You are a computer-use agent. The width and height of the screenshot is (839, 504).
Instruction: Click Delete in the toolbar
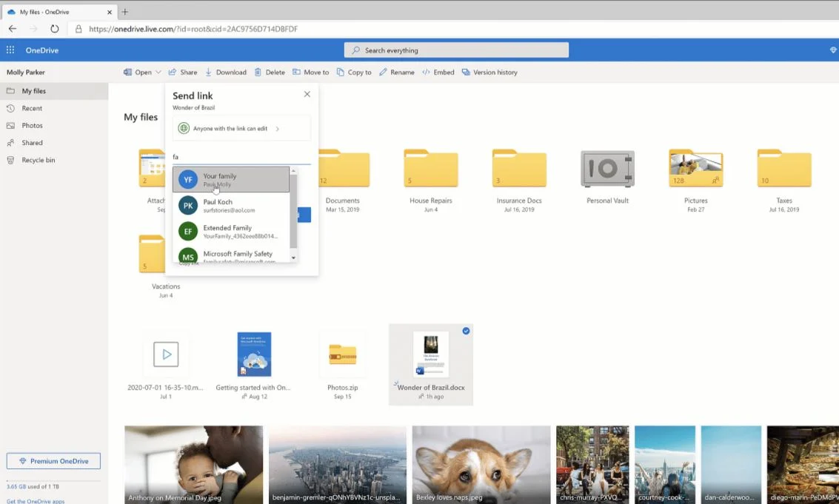(x=270, y=73)
